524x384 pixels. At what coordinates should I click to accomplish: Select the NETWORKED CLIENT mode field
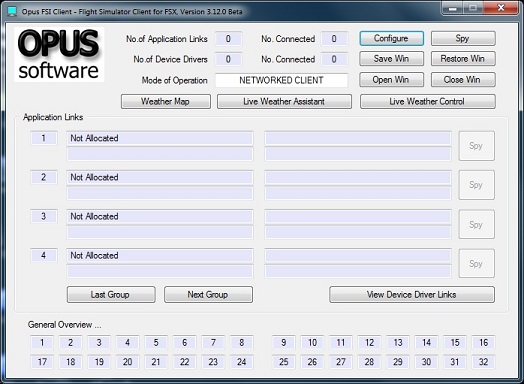coord(281,80)
